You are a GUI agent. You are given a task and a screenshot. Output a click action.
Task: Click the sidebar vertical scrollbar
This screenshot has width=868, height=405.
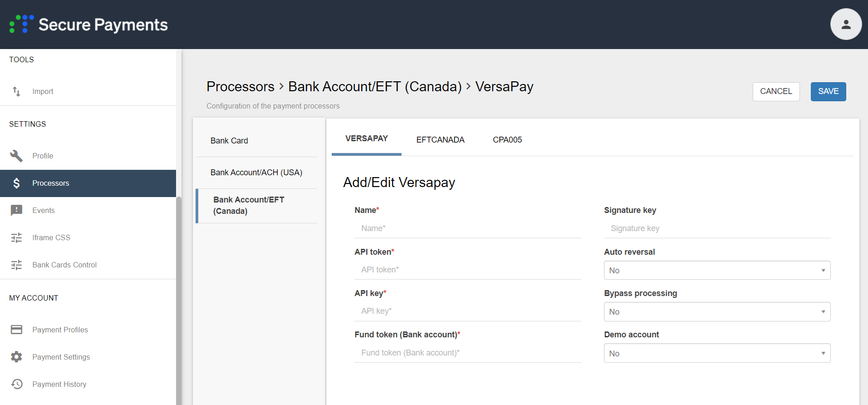[x=179, y=300]
